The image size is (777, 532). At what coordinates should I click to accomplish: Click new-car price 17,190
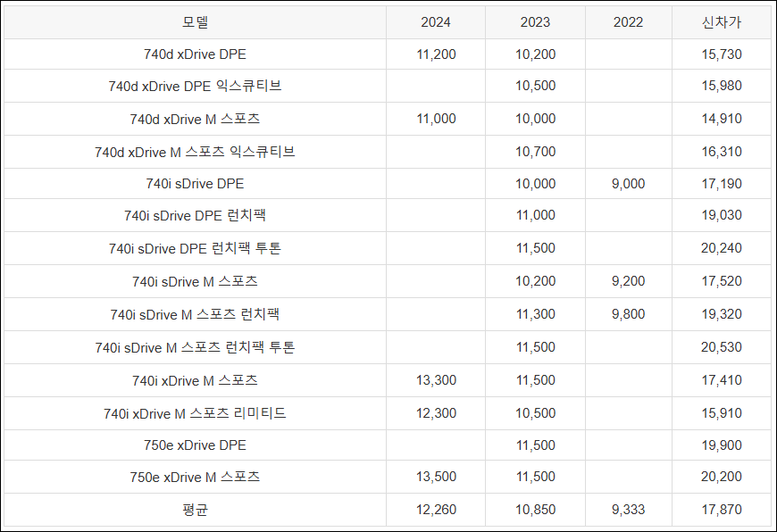[722, 184]
